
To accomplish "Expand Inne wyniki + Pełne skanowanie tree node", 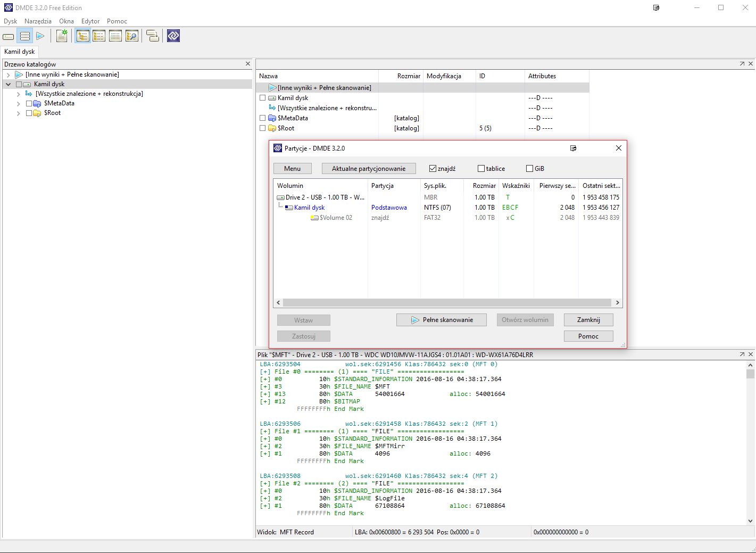I will point(9,75).
